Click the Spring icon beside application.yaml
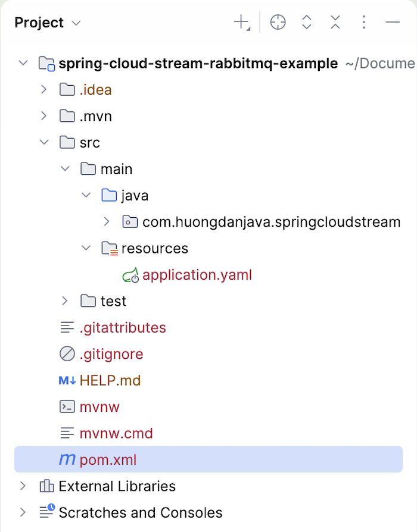Screen dimensions: 417x532 click(x=130, y=275)
